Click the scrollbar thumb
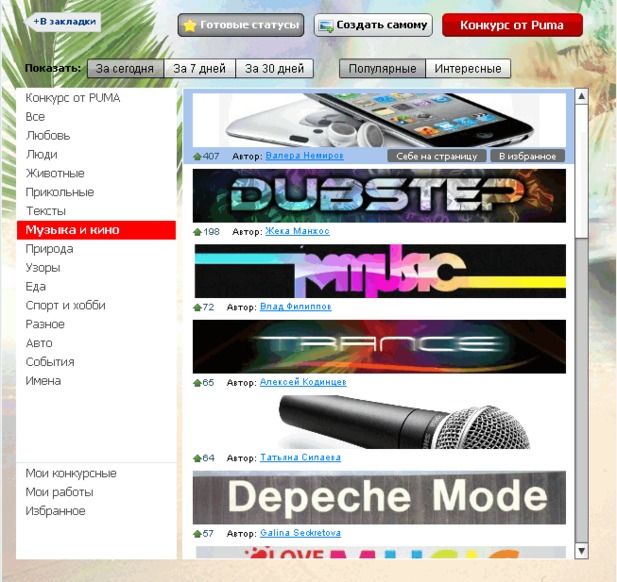617x582 pixels. point(582,171)
